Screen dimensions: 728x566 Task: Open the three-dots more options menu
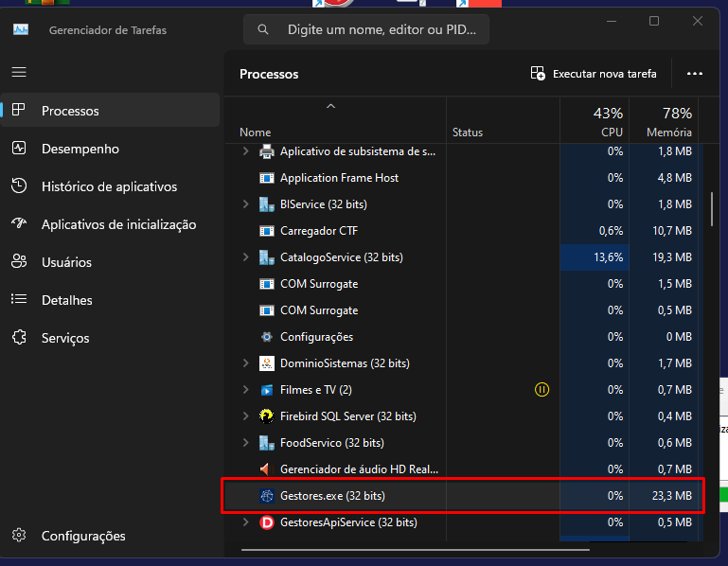tap(695, 74)
